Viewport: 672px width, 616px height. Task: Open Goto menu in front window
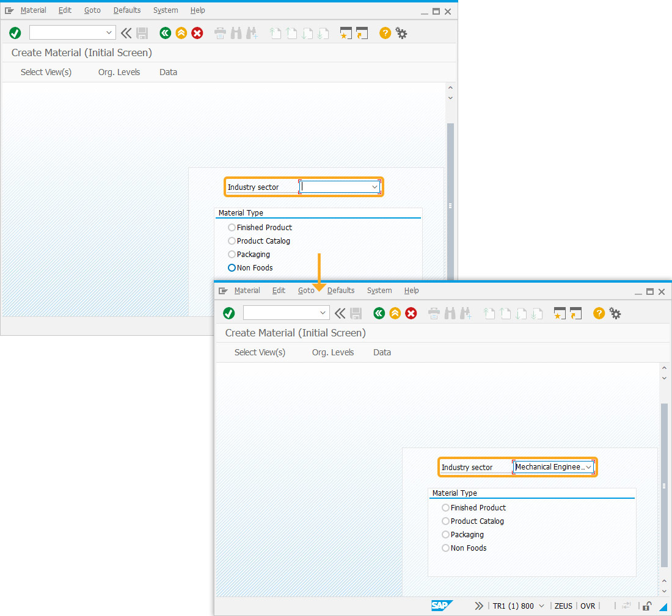[x=306, y=291]
